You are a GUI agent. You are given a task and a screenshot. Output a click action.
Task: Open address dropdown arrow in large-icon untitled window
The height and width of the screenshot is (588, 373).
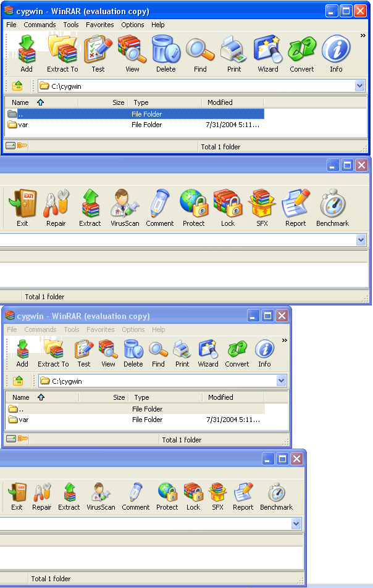pyautogui.click(x=361, y=240)
